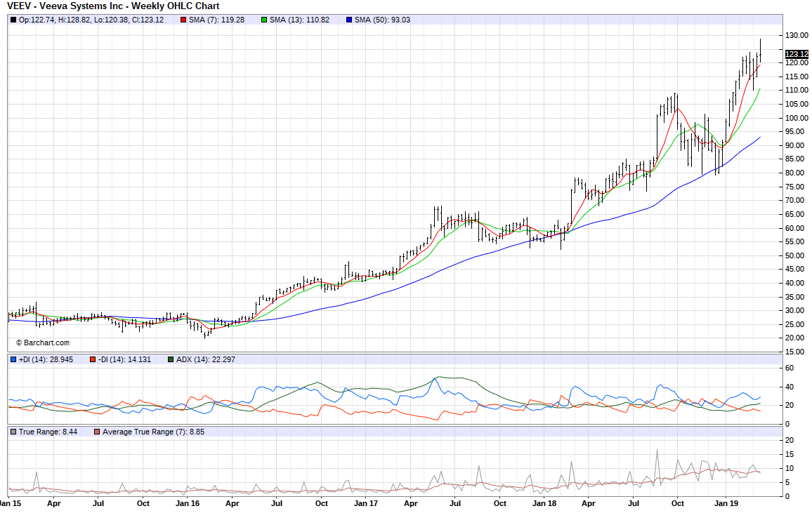Screen dimensions: 812x525
Task: Click the blue SMA (50) legend swatch
Action: [349, 20]
